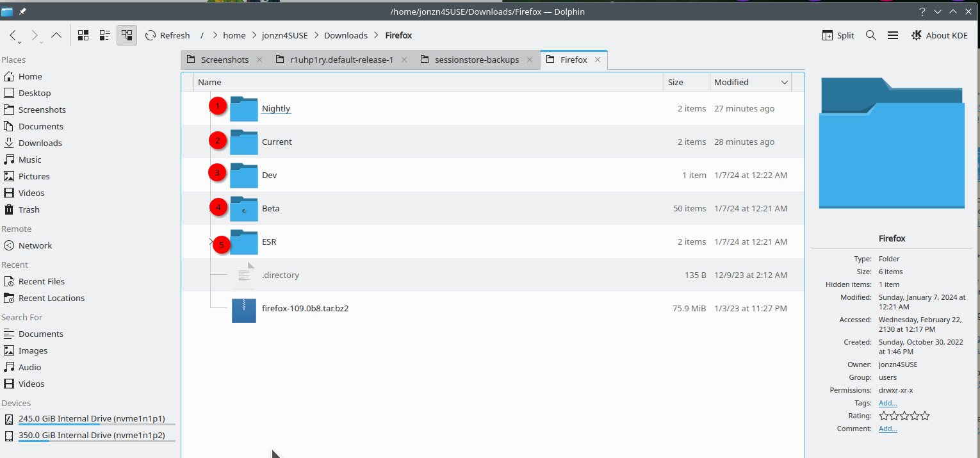The image size is (980, 458).
Task: Select the ESR folder name
Action: tap(269, 241)
